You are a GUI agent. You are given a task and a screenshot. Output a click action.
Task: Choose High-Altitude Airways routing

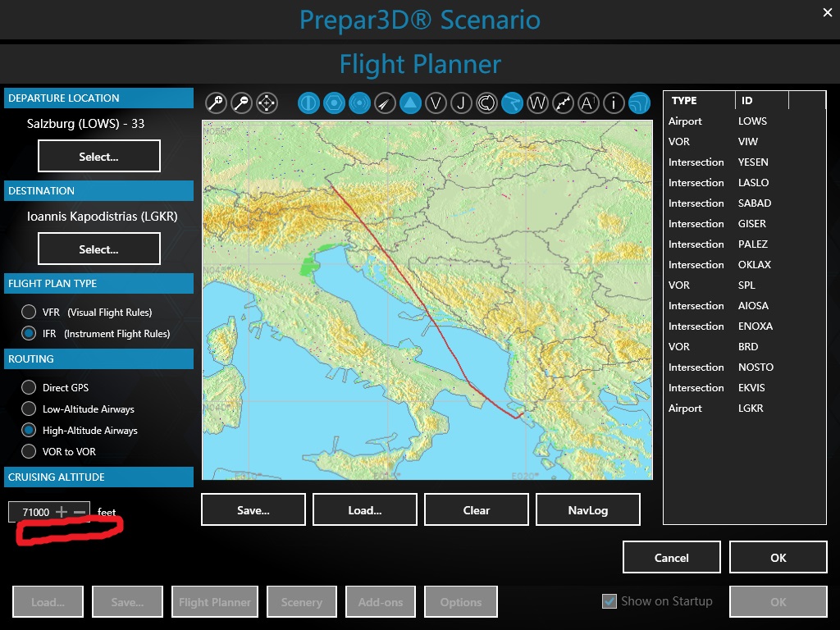29,430
